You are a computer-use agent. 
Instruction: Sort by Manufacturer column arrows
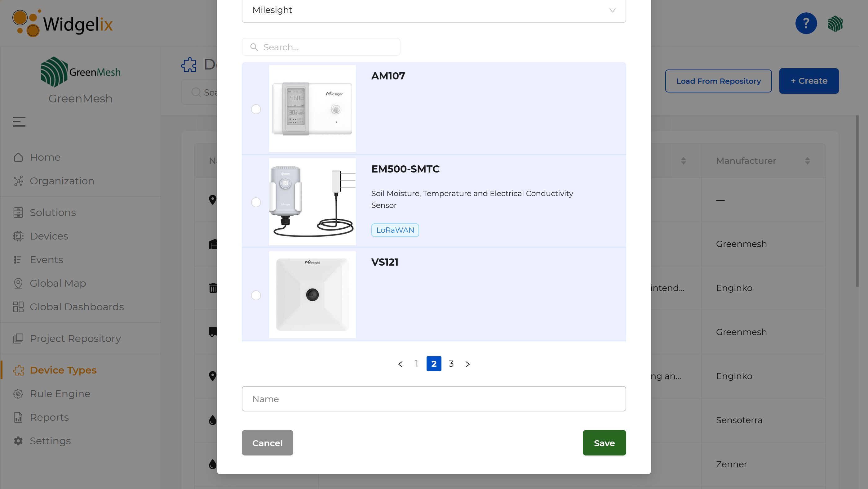pyautogui.click(x=807, y=161)
